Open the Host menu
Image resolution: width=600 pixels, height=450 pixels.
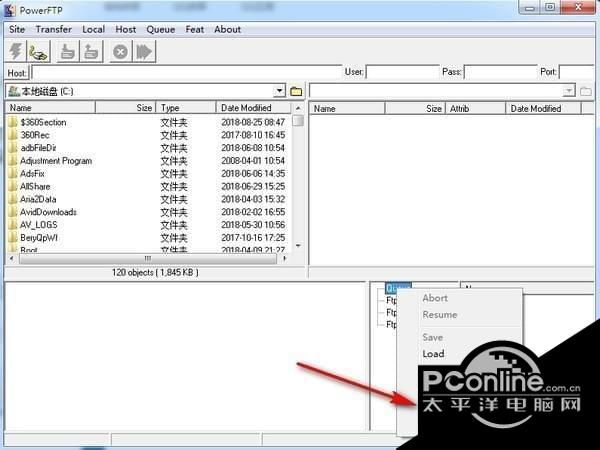[x=126, y=29]
